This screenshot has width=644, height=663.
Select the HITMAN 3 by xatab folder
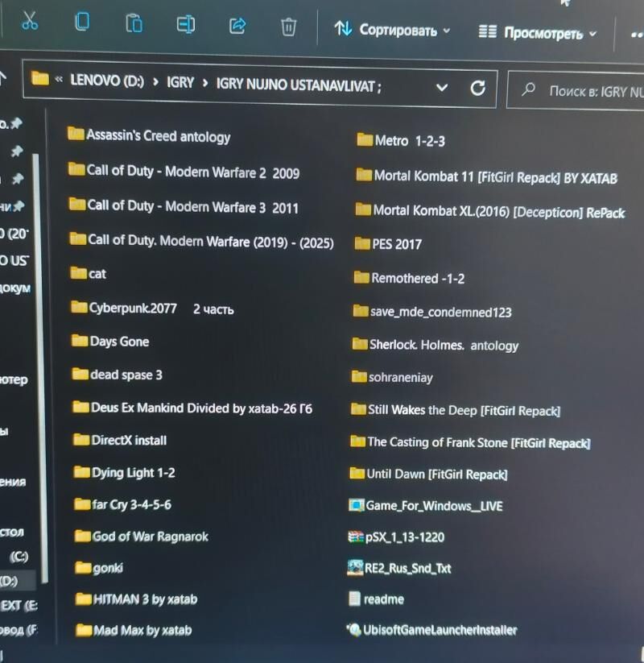click(x=136, y=599)
